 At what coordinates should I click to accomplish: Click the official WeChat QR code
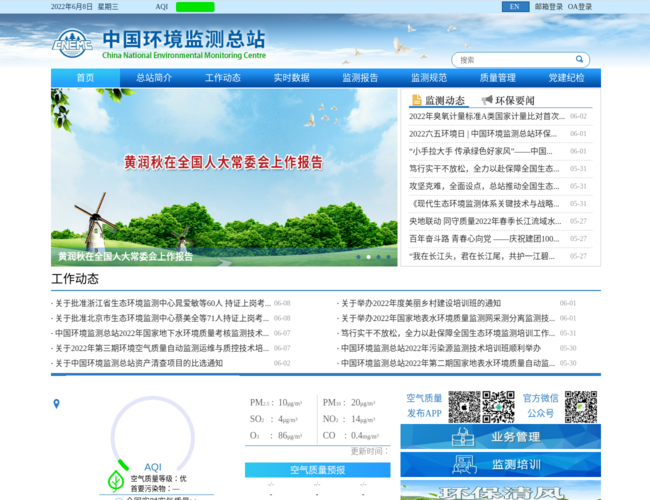click(581, 407)
